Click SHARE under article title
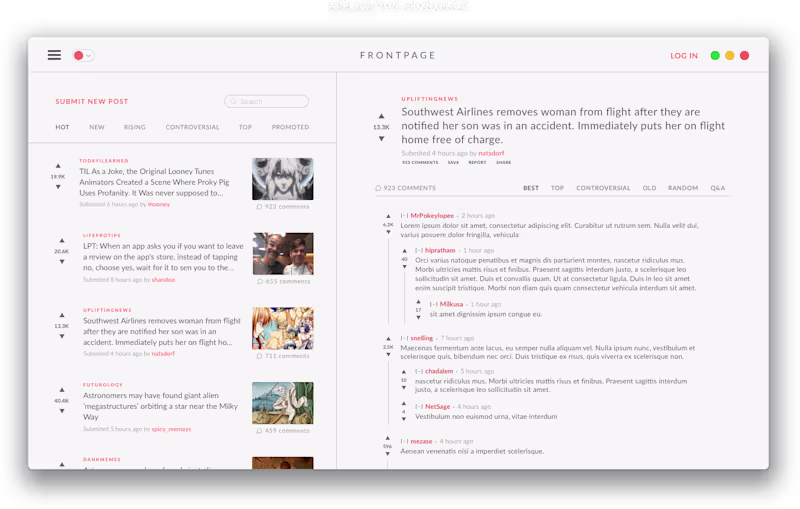Viewport: 800px width, 509px height. [x=503, y=162]
